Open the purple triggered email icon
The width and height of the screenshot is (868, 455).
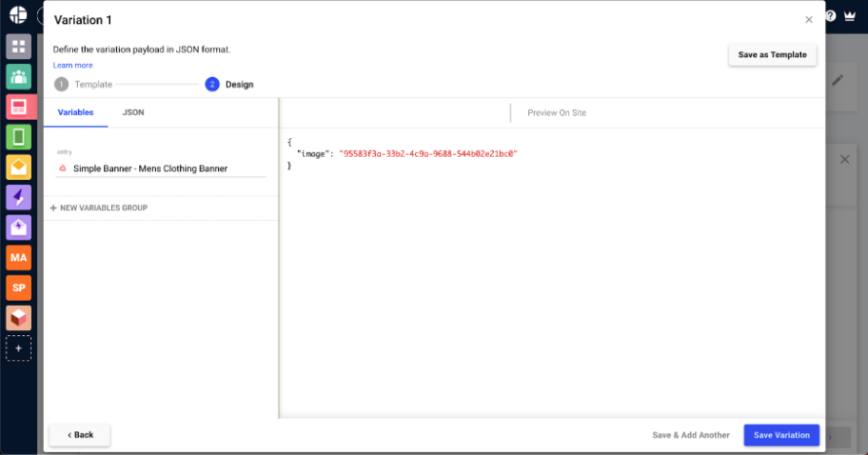click(x=18, y=227)
